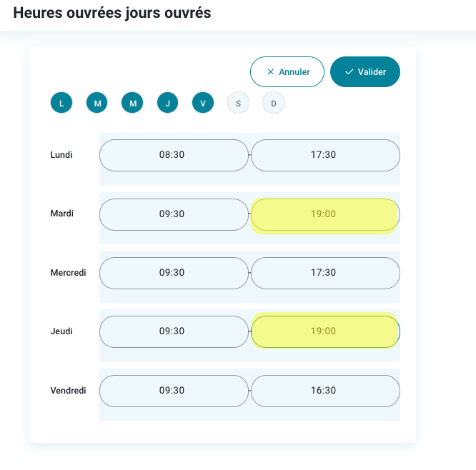Change Jeudi highlighted end time 19:00
Viewport: 476px width, 470px height.
[324, 331]
